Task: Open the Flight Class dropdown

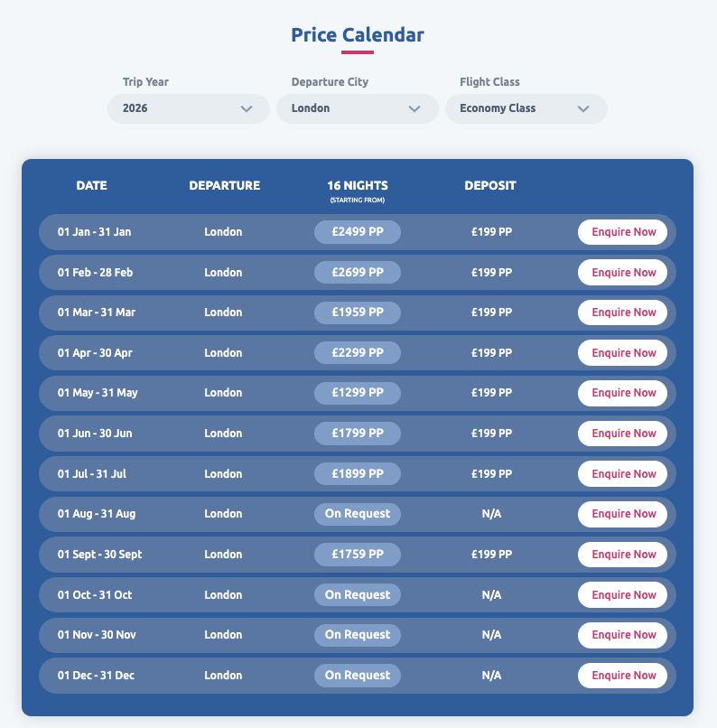Action: coord(526,108)
